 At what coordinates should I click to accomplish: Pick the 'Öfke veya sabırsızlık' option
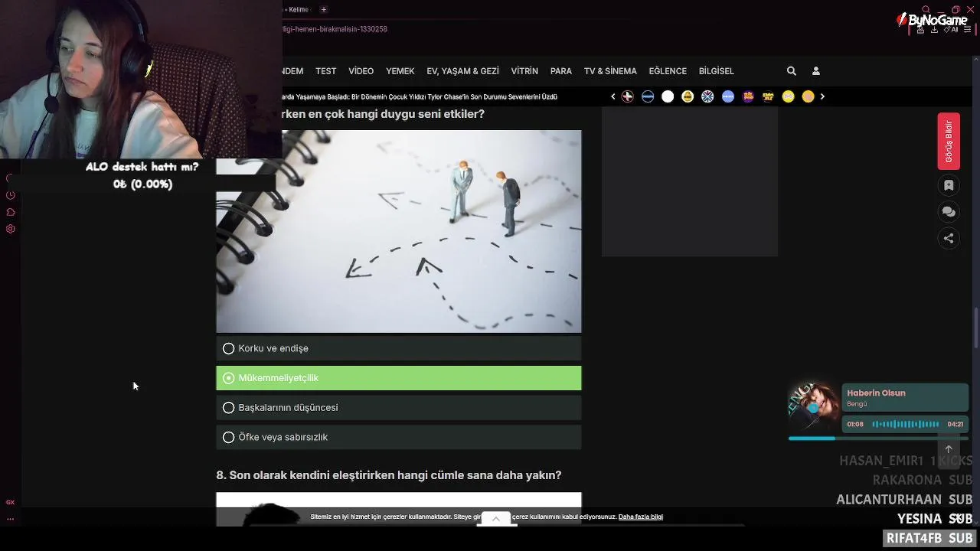pos(399,437)
